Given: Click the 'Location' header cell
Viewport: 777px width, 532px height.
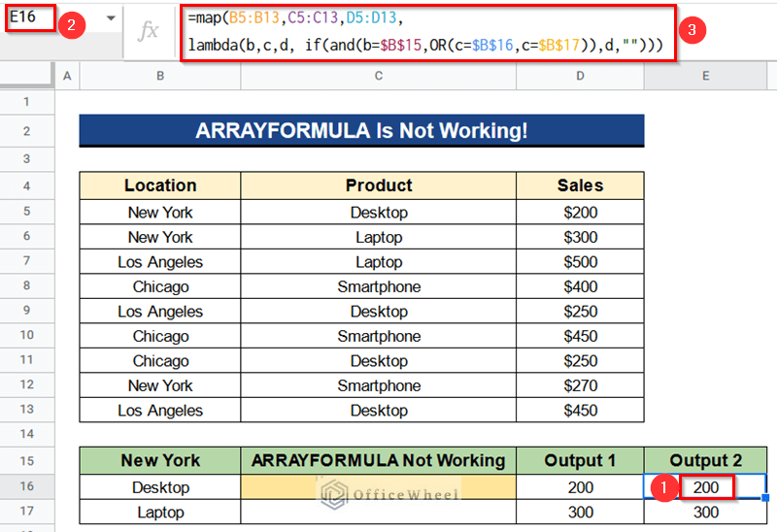Looking at the screenshot, I should click(160, 185).
